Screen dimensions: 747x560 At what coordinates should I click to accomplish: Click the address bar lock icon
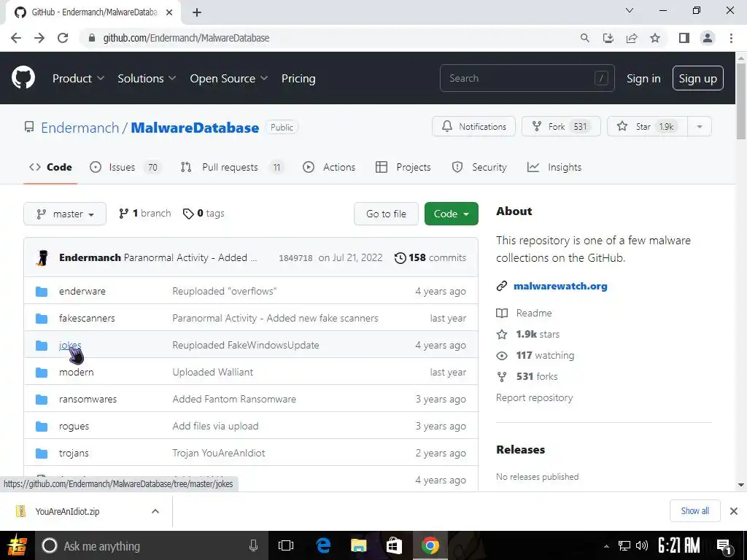click(92, 38)
